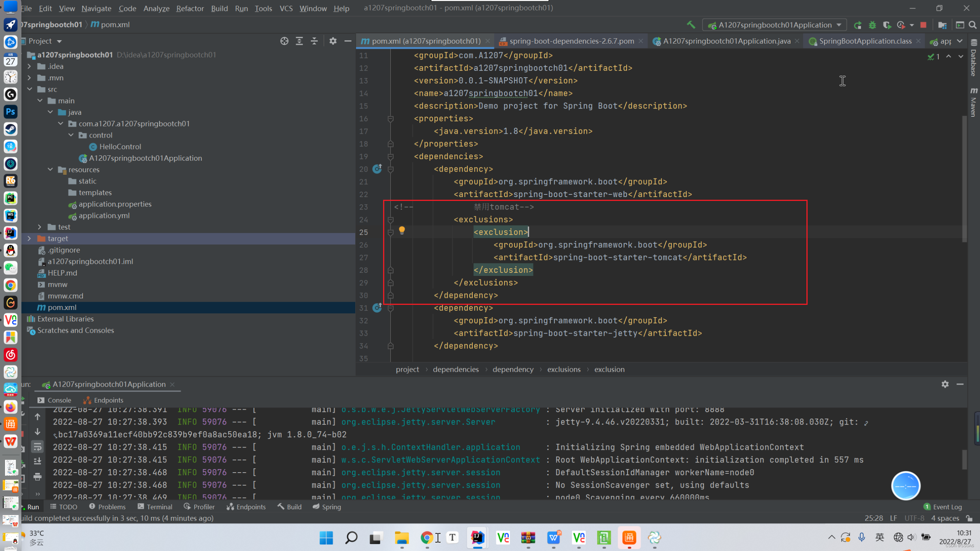This screenshot has height=551, width=980.
Task: Select HelloControl class in project tree
Action: pos(120,146)
